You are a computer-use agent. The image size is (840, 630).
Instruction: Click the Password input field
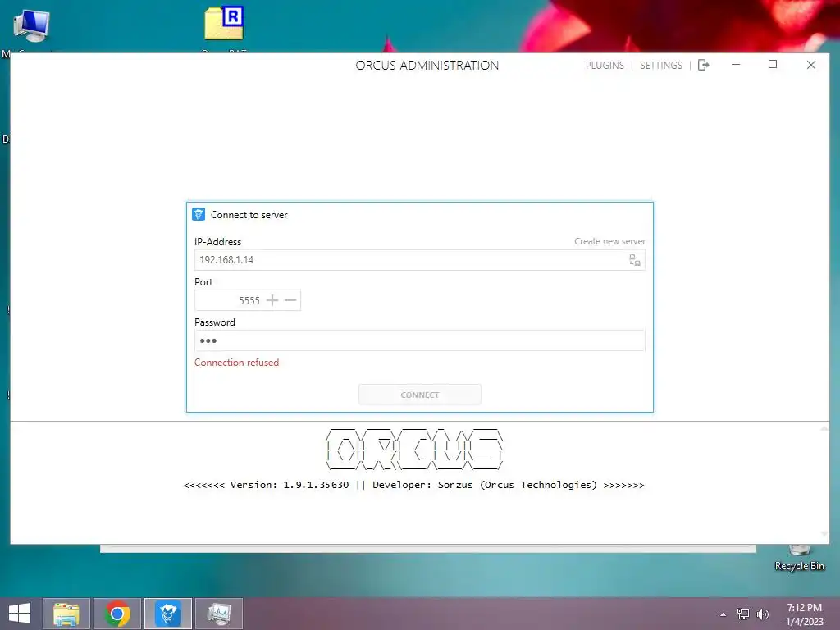419,340
